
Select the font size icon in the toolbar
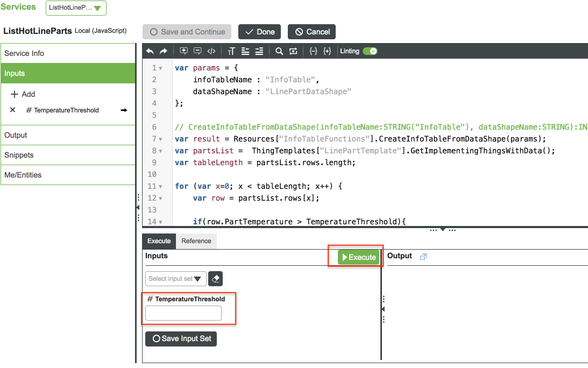coord(231,51)
